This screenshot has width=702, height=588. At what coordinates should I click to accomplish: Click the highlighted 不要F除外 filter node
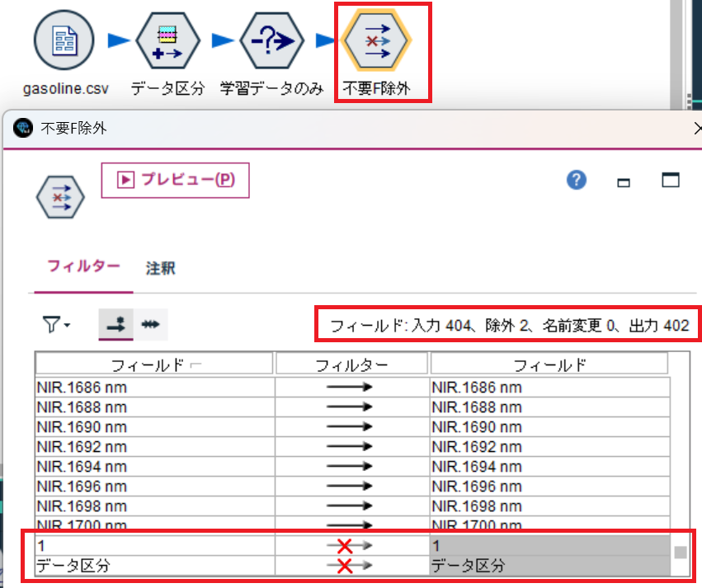[382, 41]
